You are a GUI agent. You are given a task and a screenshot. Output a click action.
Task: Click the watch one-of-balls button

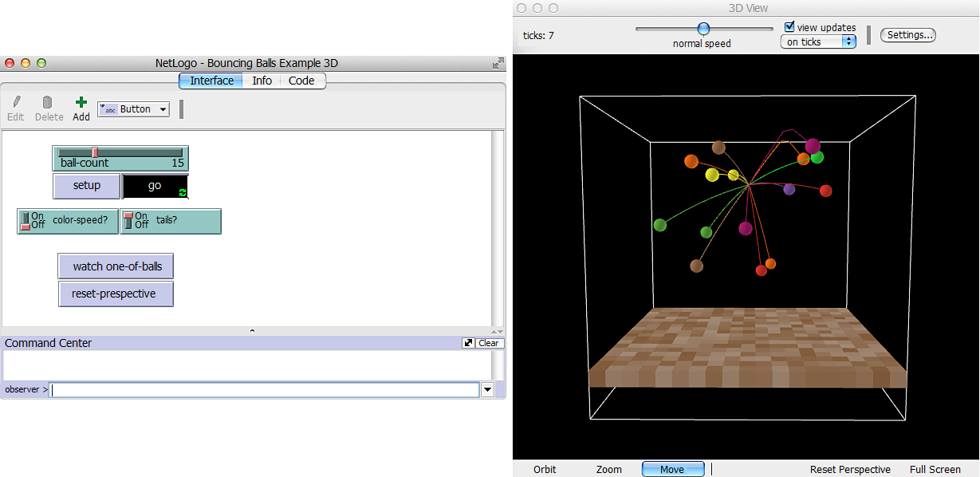116,266
